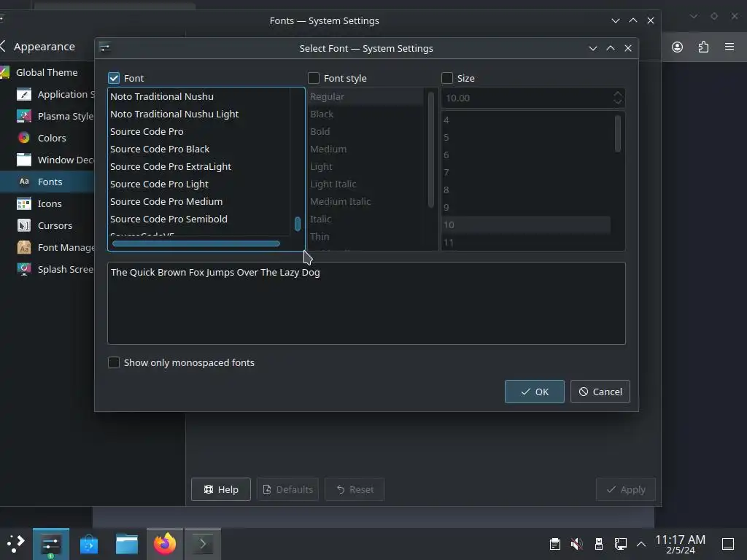Open Firefox extensions puzzle icon
Image resolution: width=747 pixels, height=560 pixels.
(704, 47)
